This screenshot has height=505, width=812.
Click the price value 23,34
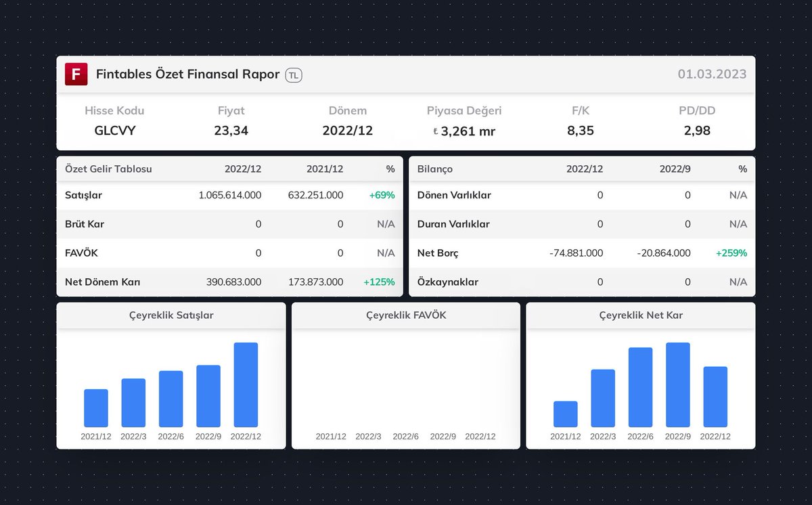pyautogui.click(x=231, y=131)
